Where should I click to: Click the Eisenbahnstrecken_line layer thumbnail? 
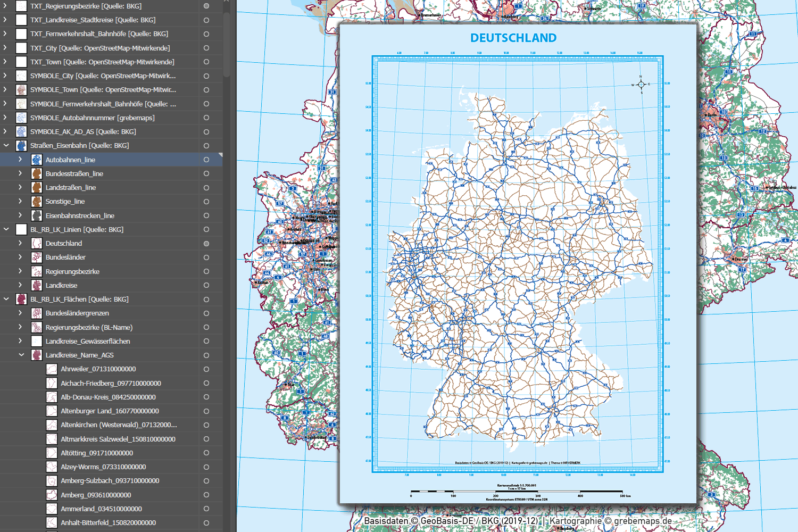37,215
